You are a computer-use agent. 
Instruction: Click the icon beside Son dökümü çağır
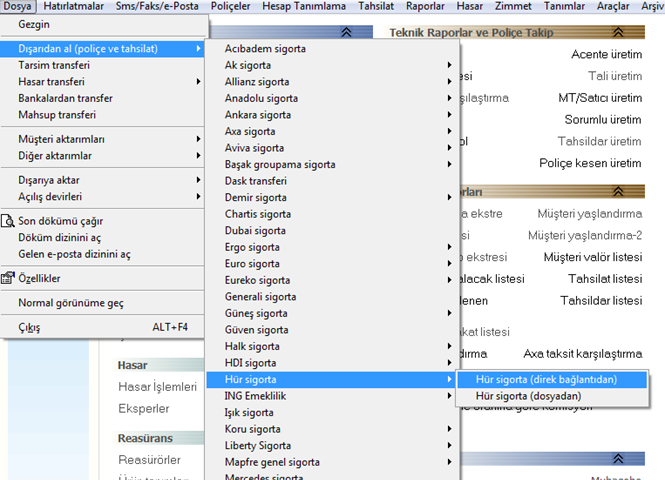click(9, 221)
